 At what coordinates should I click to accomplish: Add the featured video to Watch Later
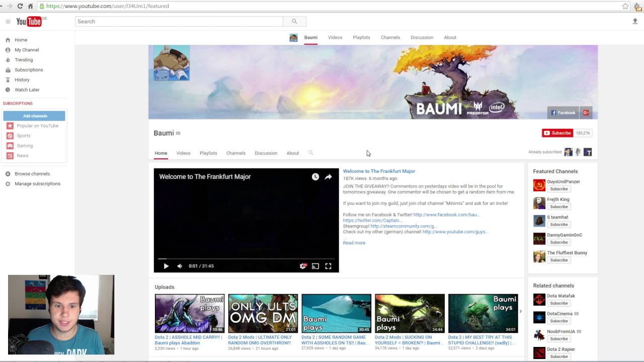click(315, 176)
